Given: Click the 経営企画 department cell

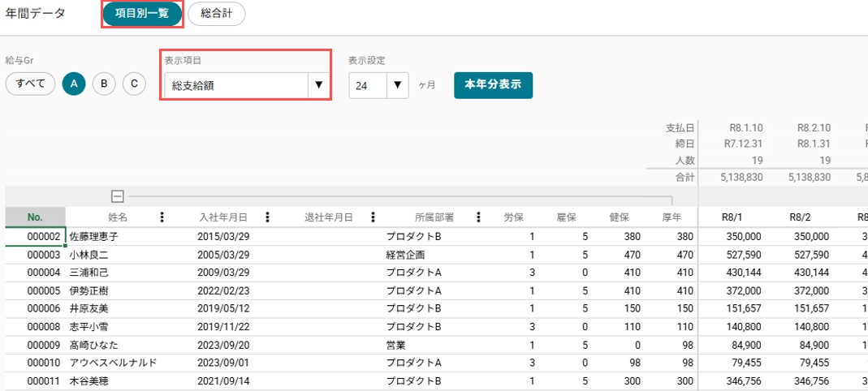Looking at the screenshot, I should [405, 255].
